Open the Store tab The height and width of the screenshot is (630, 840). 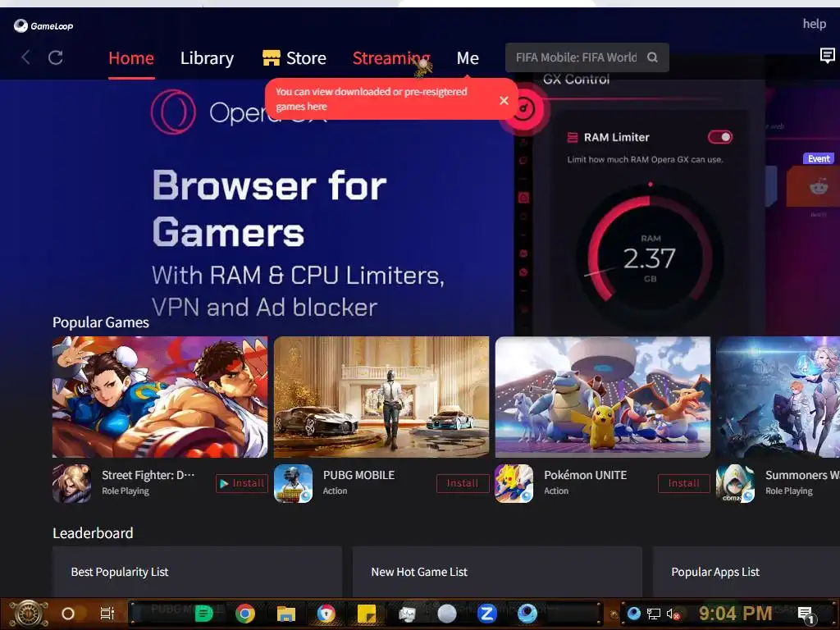(294, 58)
